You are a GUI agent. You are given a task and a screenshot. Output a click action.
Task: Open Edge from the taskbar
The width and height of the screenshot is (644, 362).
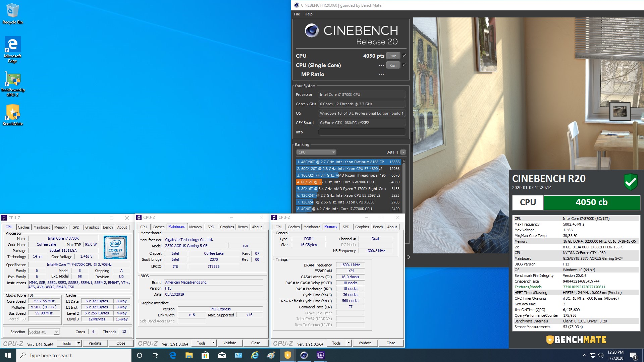tap(173, 355)
